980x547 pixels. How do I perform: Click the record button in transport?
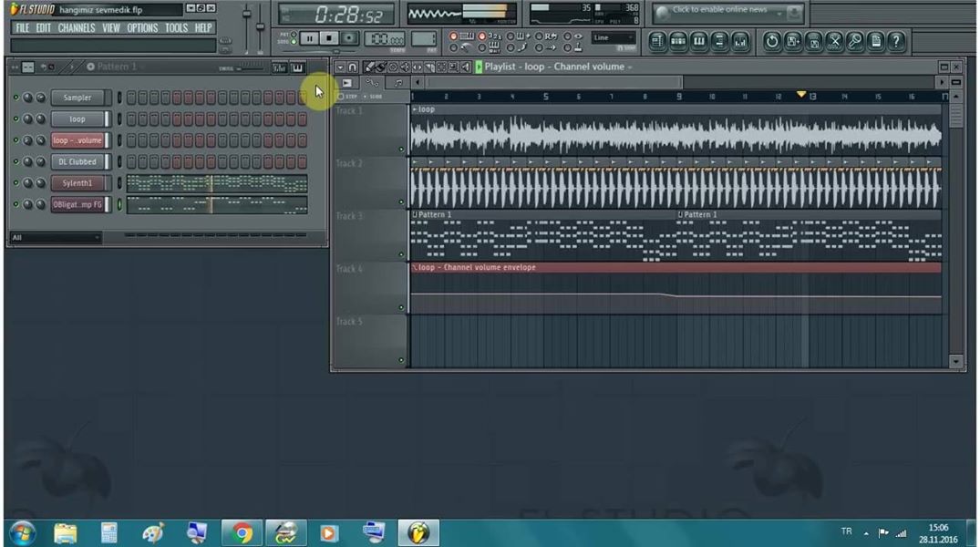tap(349, 38)
